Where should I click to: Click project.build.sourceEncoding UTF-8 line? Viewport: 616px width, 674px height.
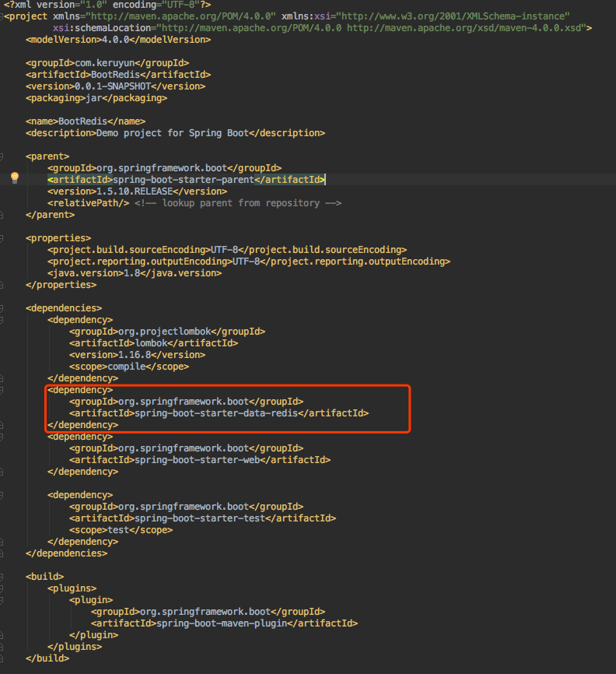tap(227, 250)
